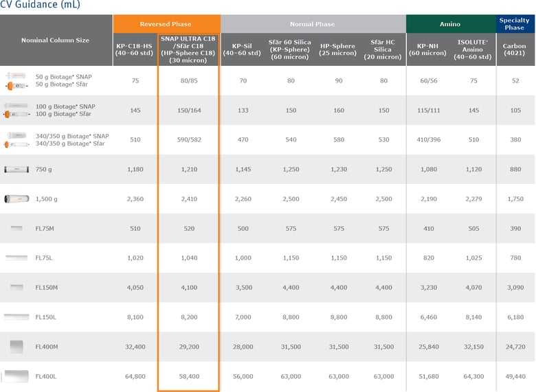
Task: Click the value 1,210 in 750 g row
Action: pyautogui.click(x=189, y=170)
